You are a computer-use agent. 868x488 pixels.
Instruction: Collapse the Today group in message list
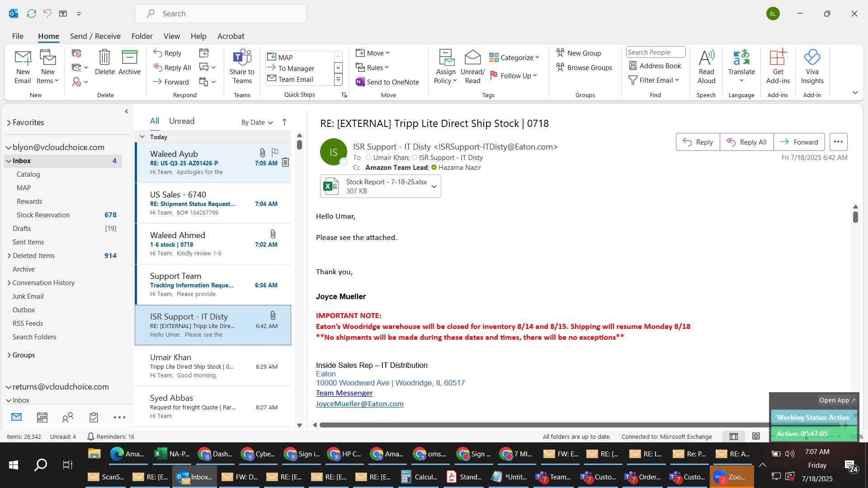pyautogui.click(x=142, y=137)
